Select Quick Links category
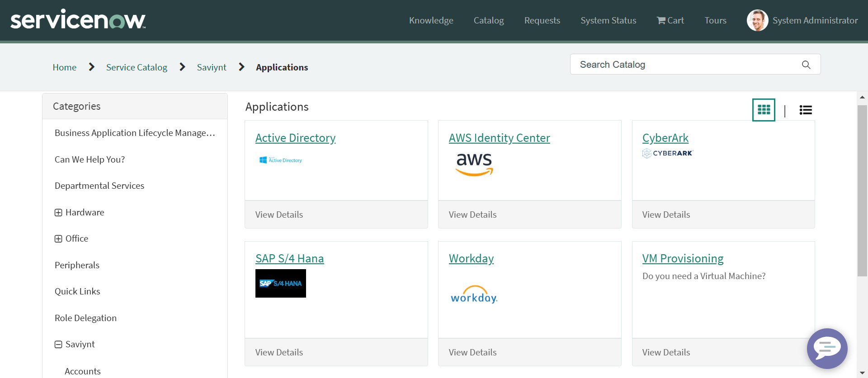 coord(77,291)
